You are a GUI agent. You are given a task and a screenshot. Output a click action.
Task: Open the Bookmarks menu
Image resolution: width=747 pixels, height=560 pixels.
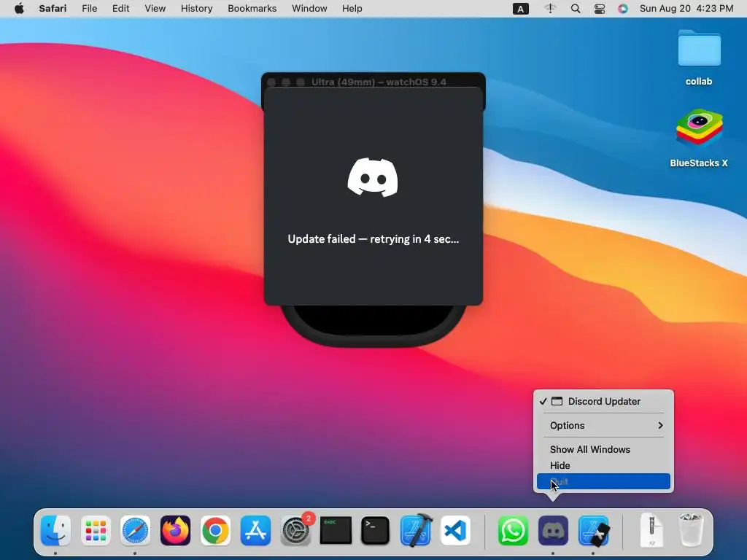[252, 9]
